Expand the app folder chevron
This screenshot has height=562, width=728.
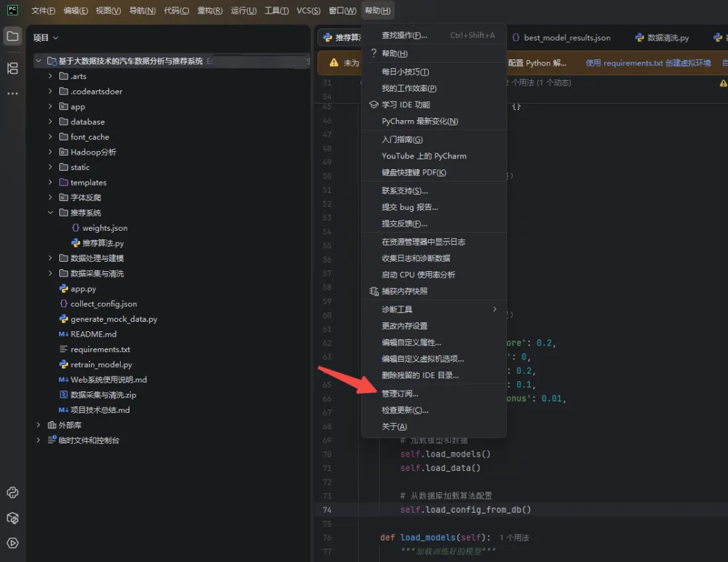[50, 107]
